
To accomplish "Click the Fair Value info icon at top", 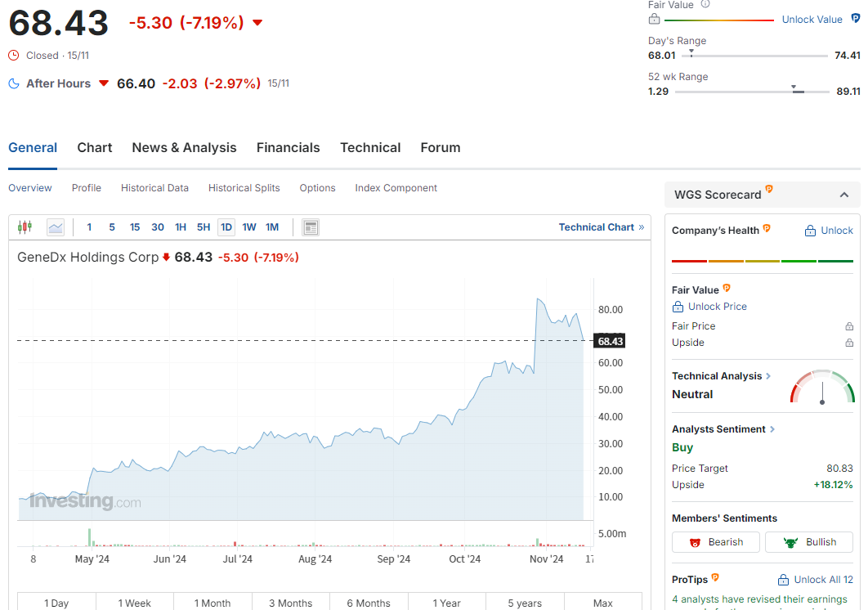I will 705,4.
